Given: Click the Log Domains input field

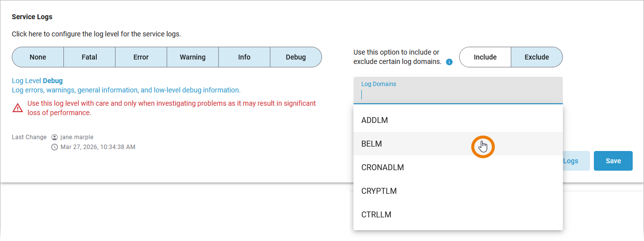Looking at the screenshot, I should point(458,94).
